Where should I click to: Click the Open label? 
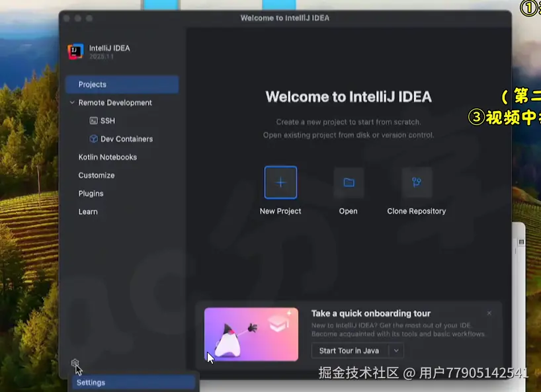tap(348, 211)
